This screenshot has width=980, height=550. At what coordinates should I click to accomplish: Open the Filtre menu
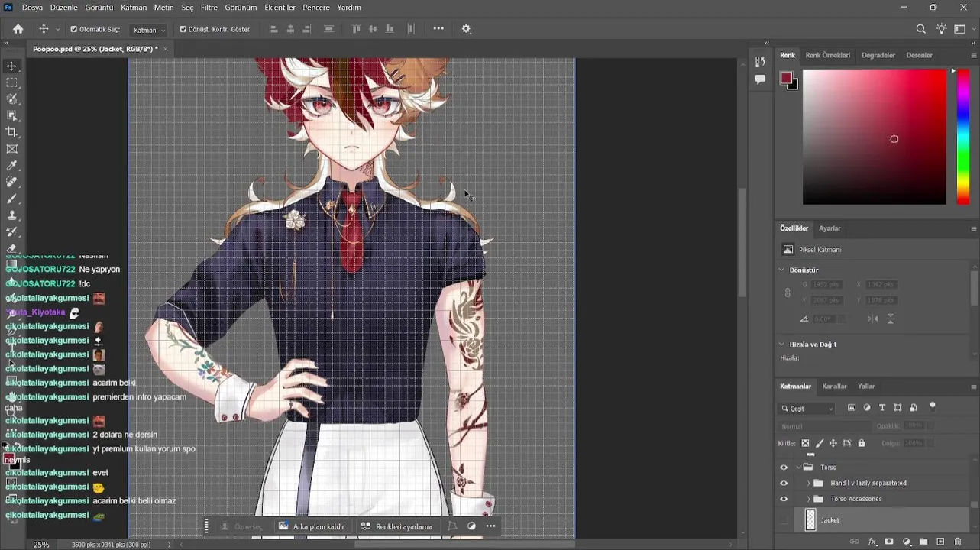tap(209, 8)
